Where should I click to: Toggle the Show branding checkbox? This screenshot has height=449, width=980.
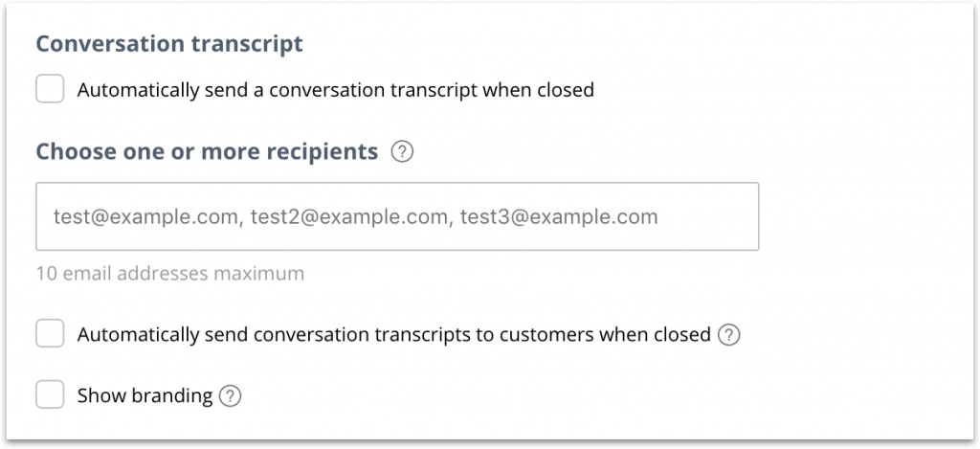pos(50,395)
